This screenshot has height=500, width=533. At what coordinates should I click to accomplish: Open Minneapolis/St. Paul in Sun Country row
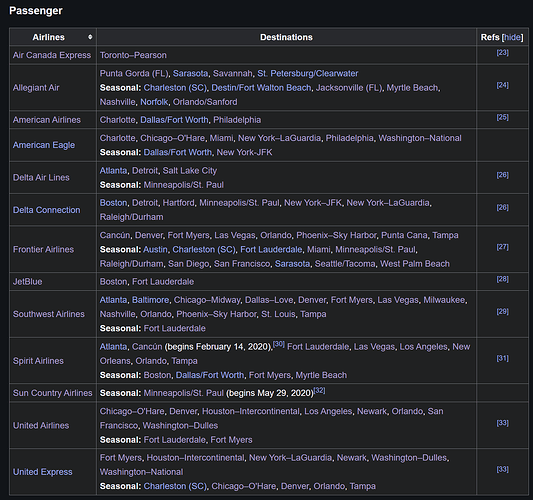pyautogui.click(x=184, y=393)
